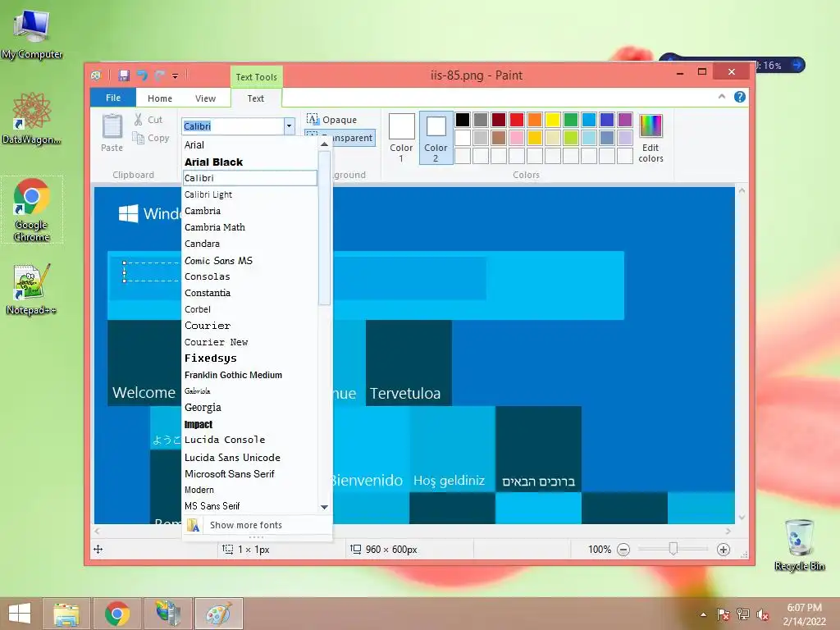The height and width of the screenshot is (630, 840).
Task: Click Show more fonts
Action: click(257, 525)
